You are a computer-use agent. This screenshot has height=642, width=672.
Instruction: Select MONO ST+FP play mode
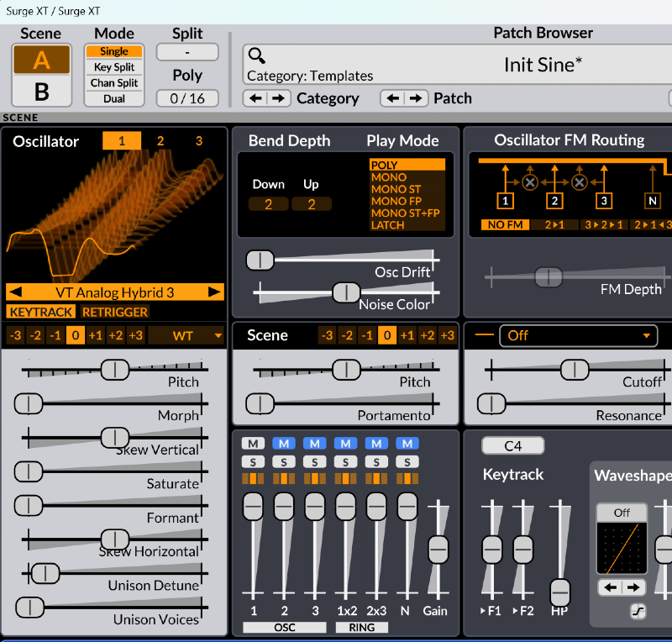tap(406, 213)
